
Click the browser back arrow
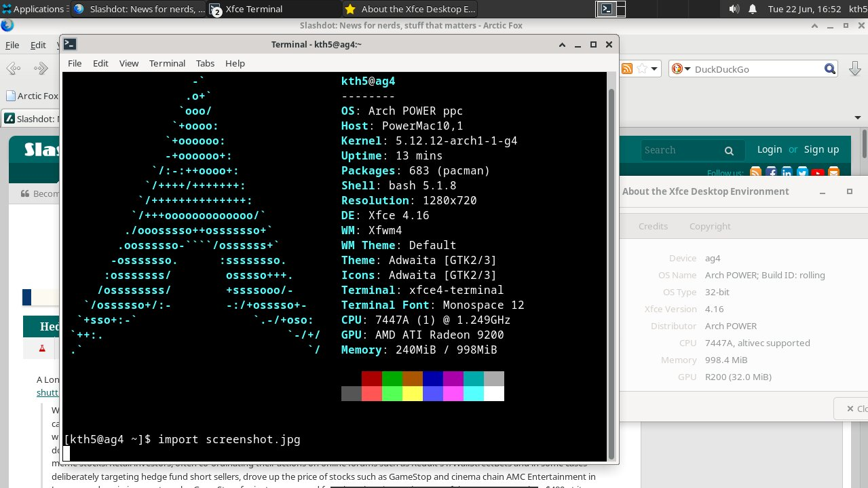[x=14, y=69]
